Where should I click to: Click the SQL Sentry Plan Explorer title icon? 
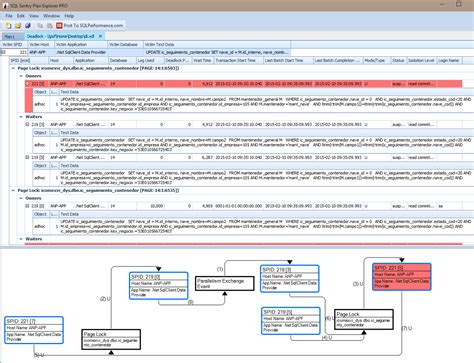pyautogui.click(x=5, y=6)
